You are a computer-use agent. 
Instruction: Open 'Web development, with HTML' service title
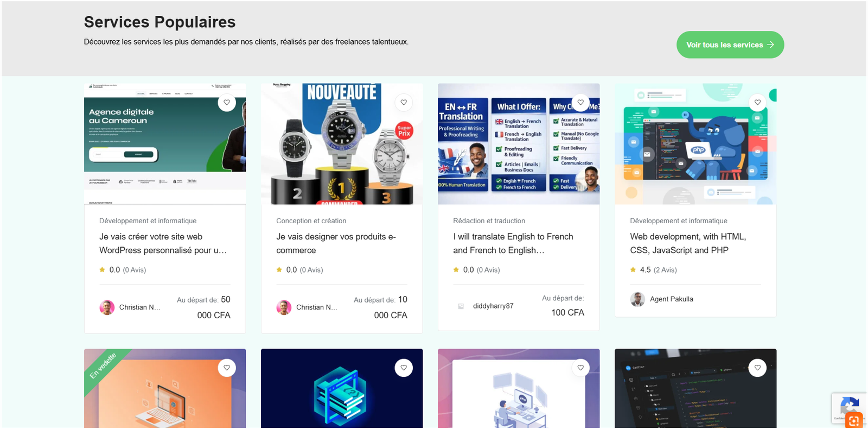pos(688,243)
